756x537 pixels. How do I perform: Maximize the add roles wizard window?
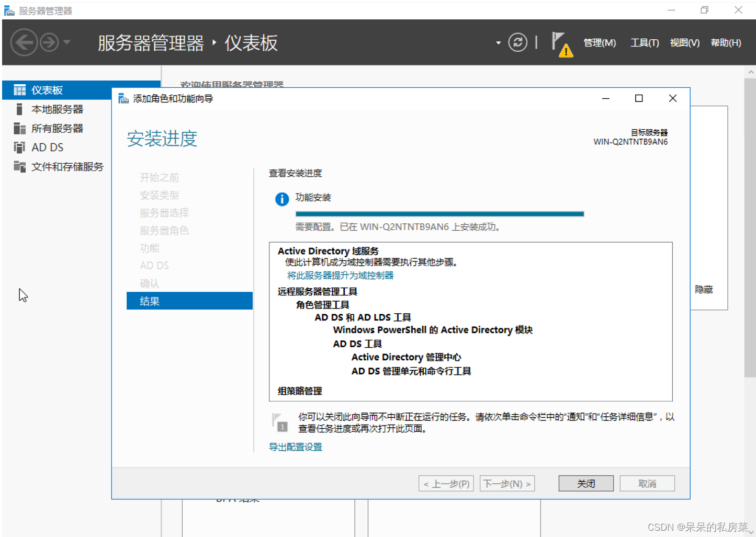click(639, 98)
